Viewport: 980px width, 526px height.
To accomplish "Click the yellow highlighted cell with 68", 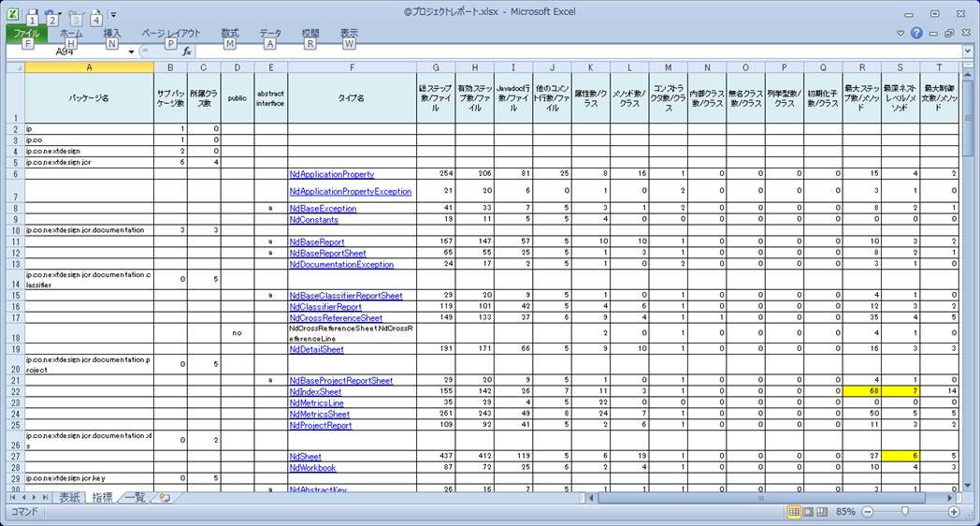I will pyautogui.click(x=862, y=391).
